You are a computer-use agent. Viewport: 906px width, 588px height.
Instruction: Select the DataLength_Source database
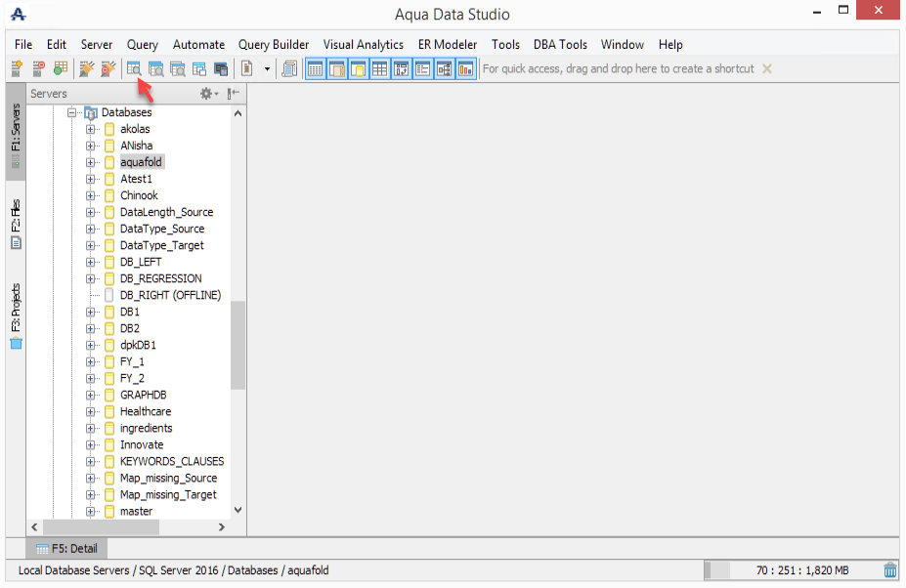click(x=166, y=212)
